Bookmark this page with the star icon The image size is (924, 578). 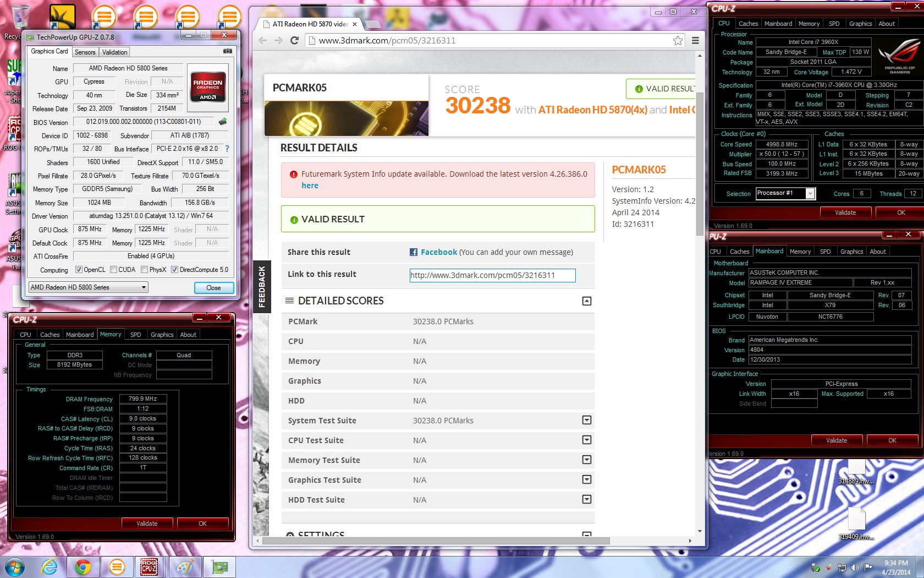tap(678, 40)
